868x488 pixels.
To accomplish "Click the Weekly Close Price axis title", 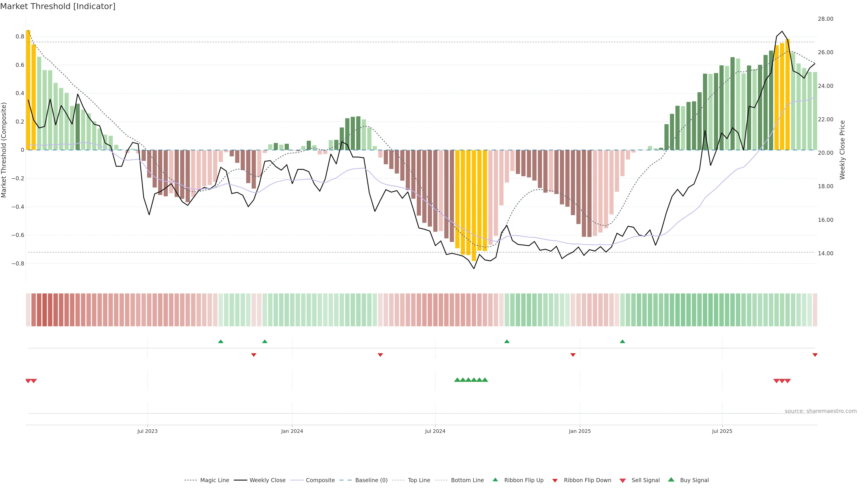I will 842,150.
